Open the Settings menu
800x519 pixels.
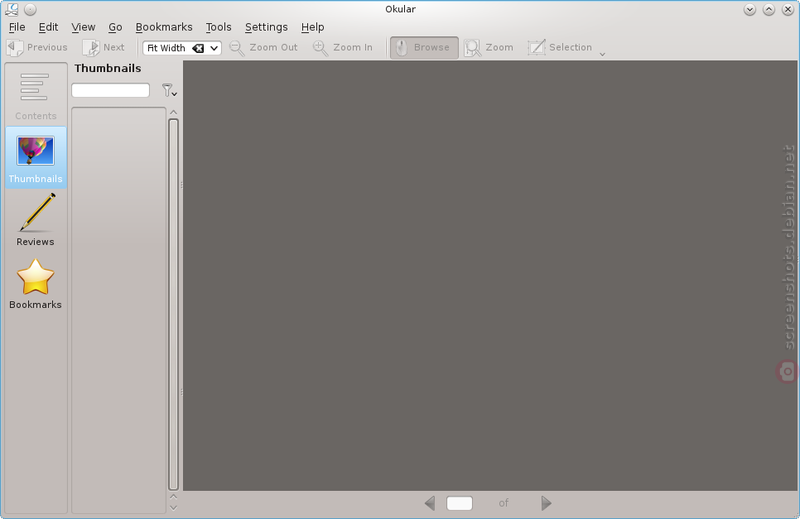(266, 27)
